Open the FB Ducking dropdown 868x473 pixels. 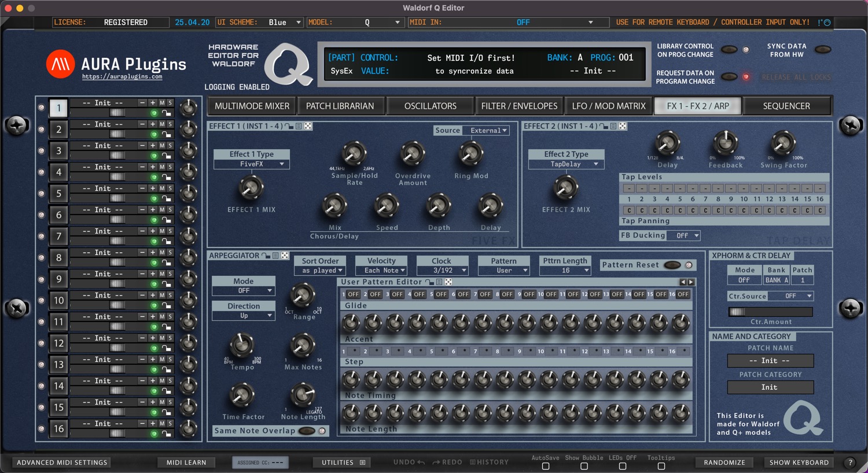[683, 236]
